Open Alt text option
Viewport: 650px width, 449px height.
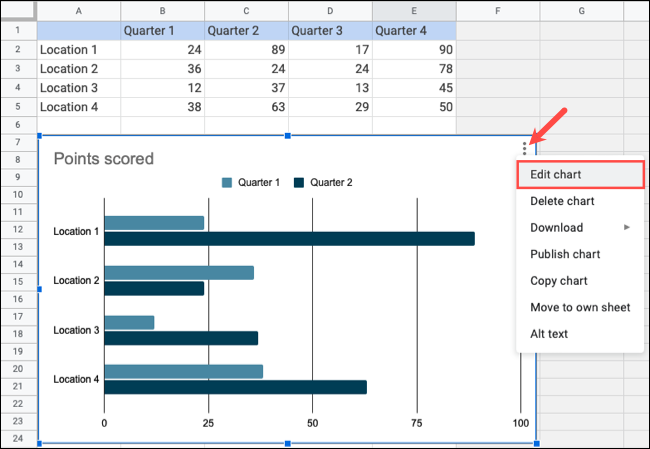click(x=580, y=334)
